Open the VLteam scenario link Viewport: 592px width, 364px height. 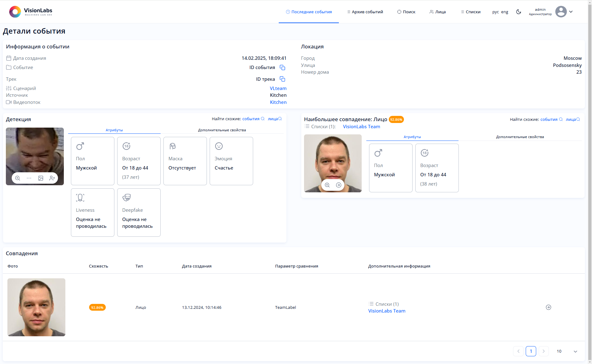(x=278, y=88)
